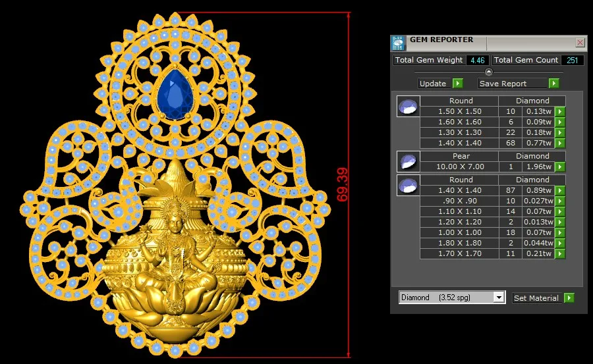This screenshot has width=593, height=364.
Task: Open the Diamond material dropdown
Action: pos(499,298)
